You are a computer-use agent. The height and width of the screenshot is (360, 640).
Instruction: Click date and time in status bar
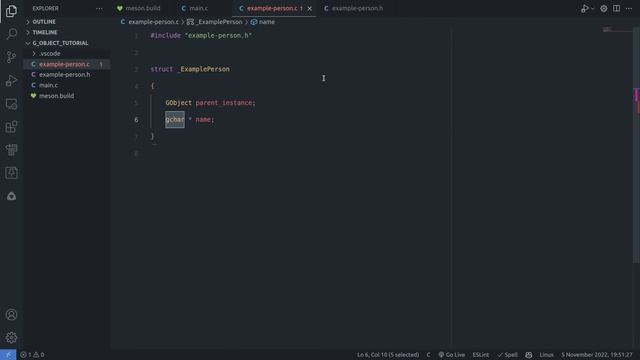596,355
